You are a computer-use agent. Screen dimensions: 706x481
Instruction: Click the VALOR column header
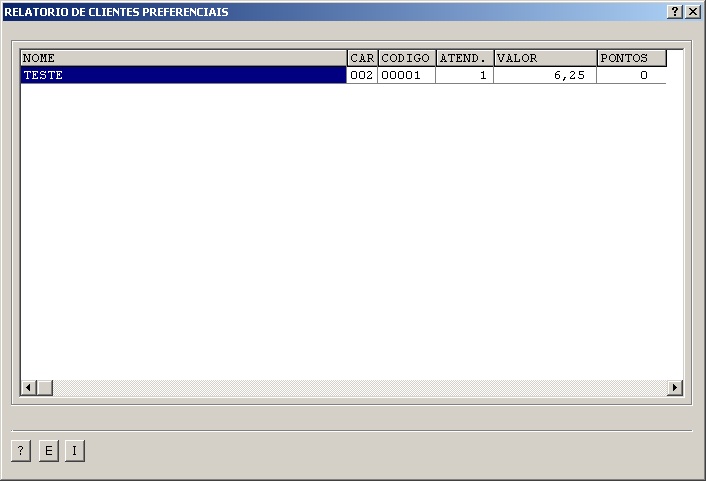pyautogui.click(x=545, y=58)
